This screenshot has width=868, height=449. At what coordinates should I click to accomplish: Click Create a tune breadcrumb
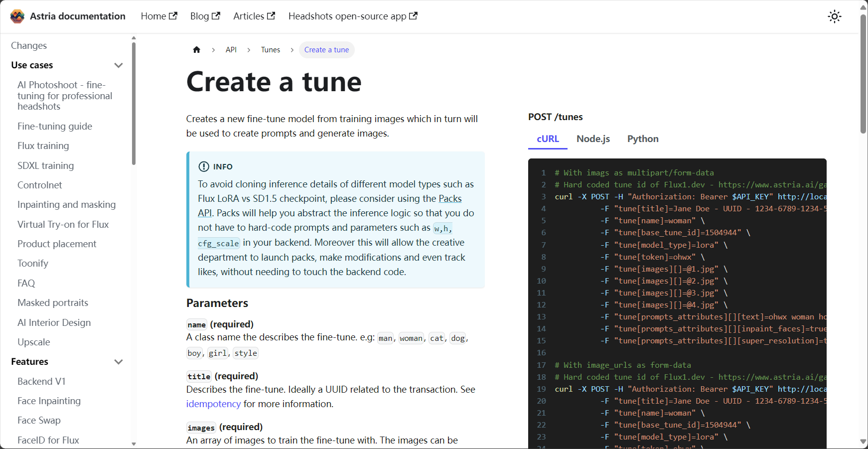[327, 50]
